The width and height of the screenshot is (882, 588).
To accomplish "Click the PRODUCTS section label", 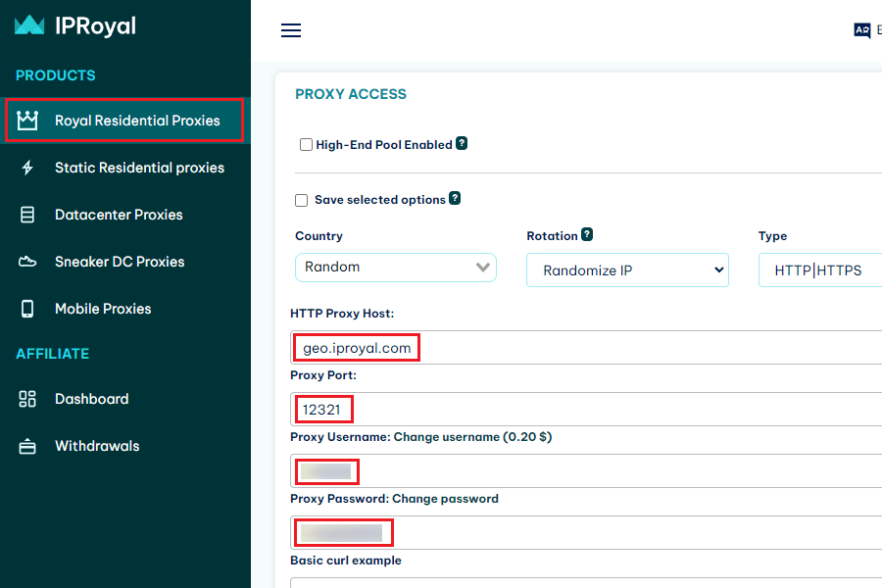I will click(x=55, y=75).
